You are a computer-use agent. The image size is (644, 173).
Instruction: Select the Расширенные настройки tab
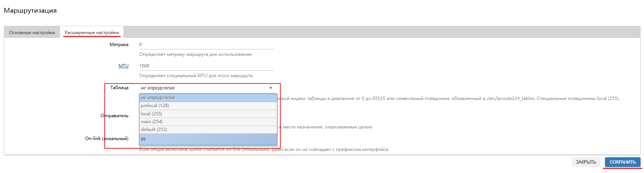(92, 33)
